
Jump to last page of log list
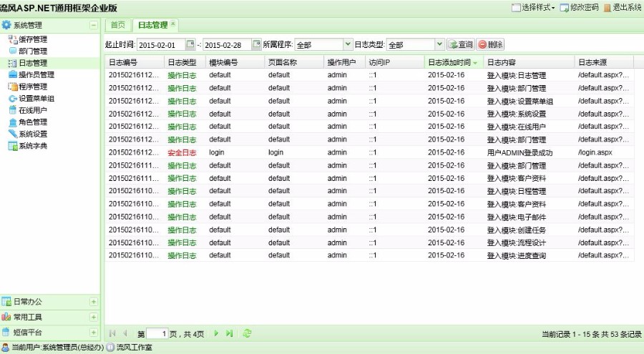(x=229, y=333)
